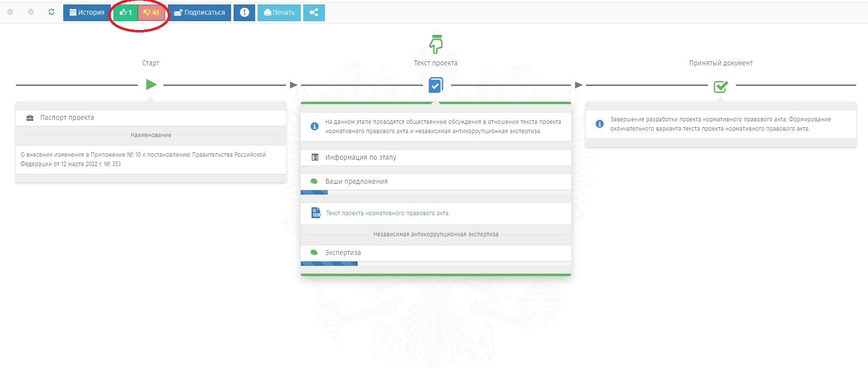The image size is (868, 368).
Task: Click the green Старт play stage icon
Action: click(151, 85)
